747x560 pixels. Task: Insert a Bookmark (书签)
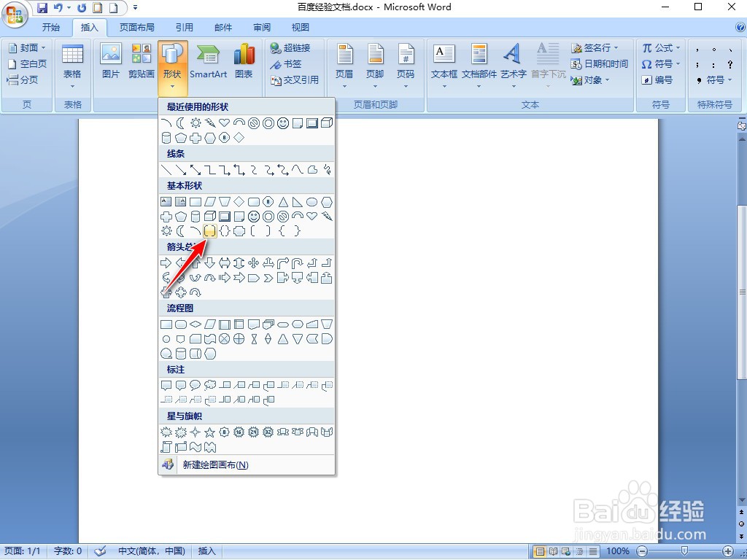286,64
